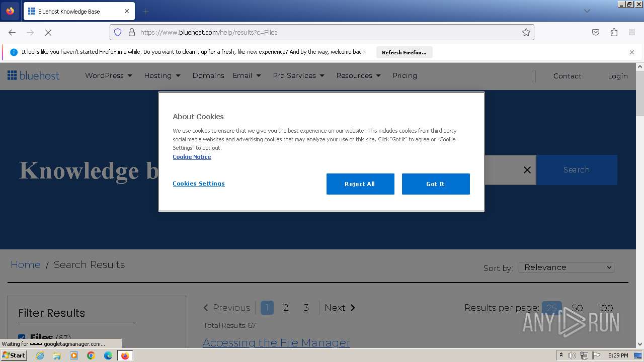644x362 pixels.
Task: Go to Home breadcrumb
Action: pyautogui.click(x=26, y=264)
